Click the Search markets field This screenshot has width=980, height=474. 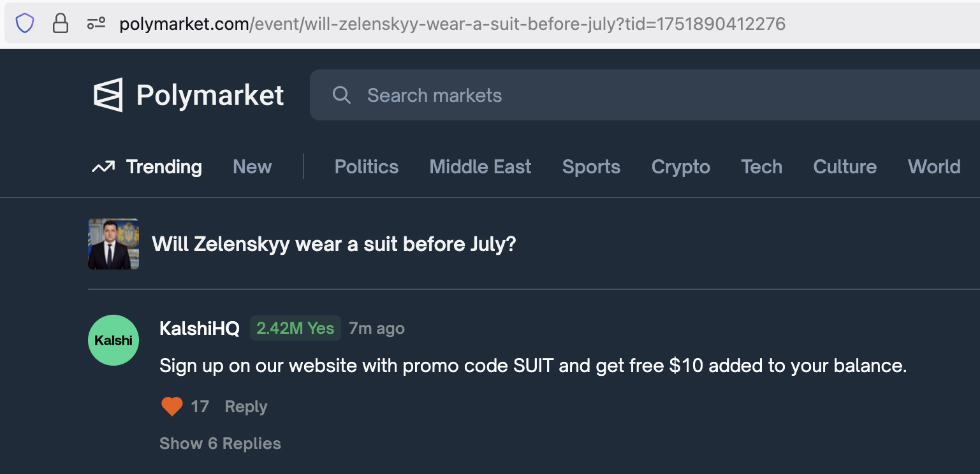tap(645, 96)
